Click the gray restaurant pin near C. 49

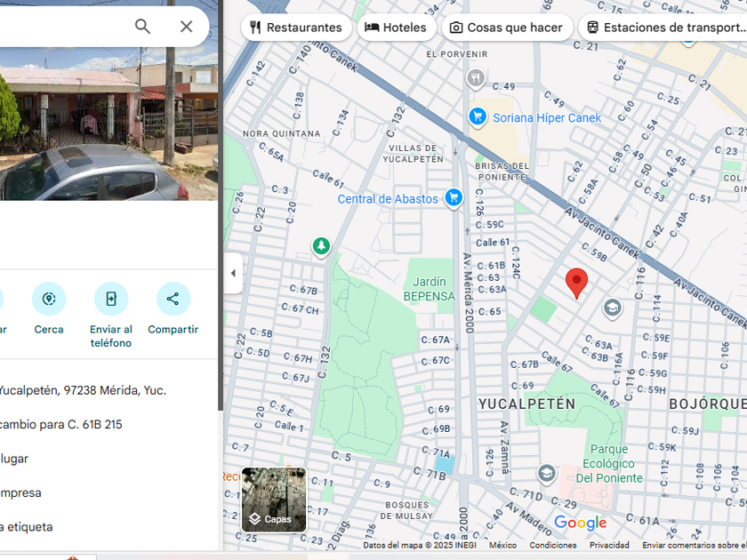coord(476,79)
